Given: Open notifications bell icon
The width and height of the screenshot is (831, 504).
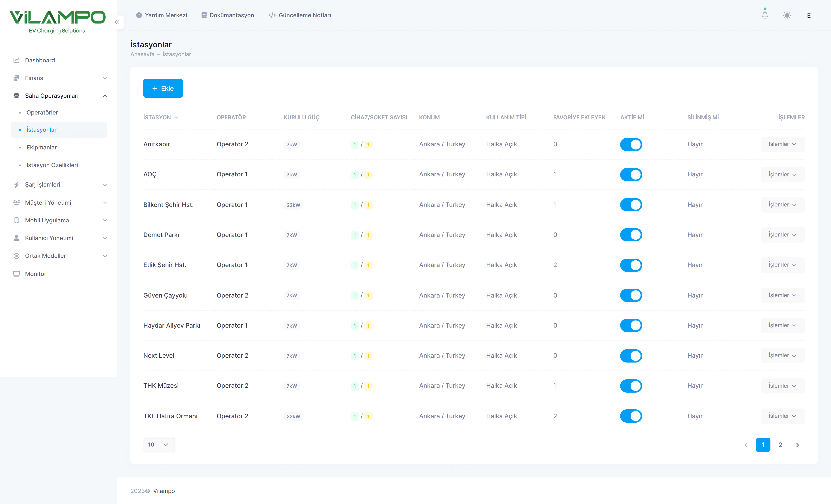Looking at the screenshot, I should pyautogui.click(x=764, y=15).
